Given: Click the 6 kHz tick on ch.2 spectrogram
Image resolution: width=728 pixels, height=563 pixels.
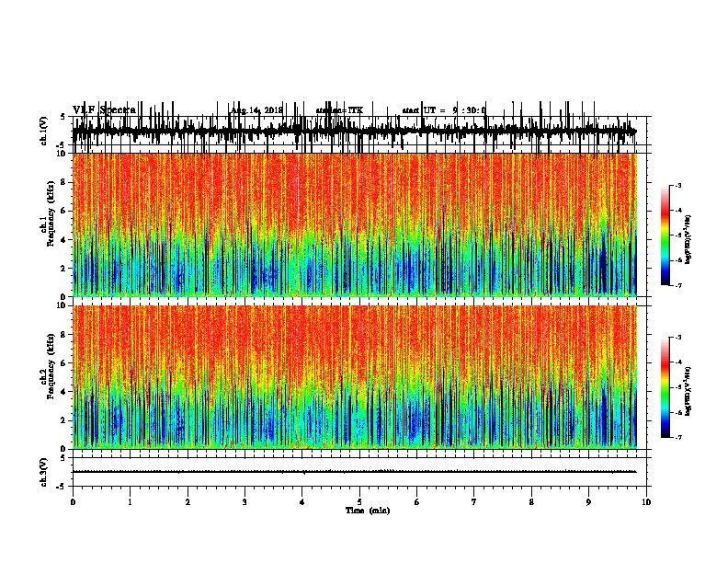Looking at the screenshot, I should pyautogui.click(x=64, y=363).
